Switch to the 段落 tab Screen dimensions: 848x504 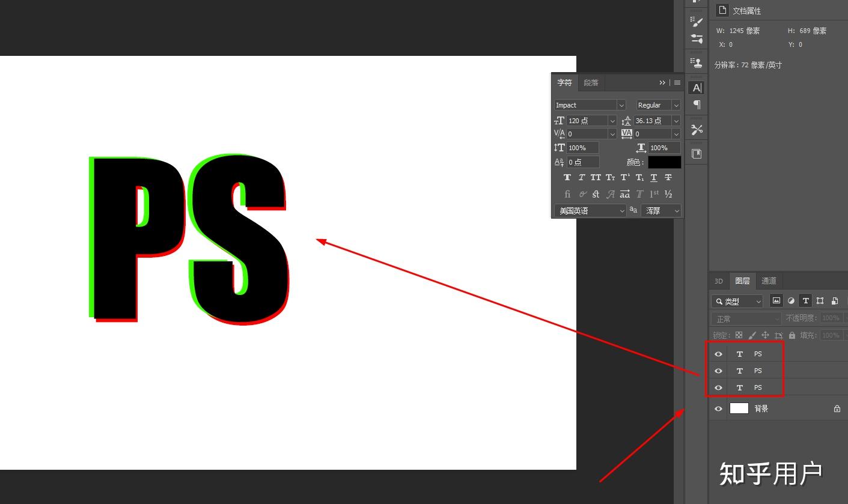591,83
